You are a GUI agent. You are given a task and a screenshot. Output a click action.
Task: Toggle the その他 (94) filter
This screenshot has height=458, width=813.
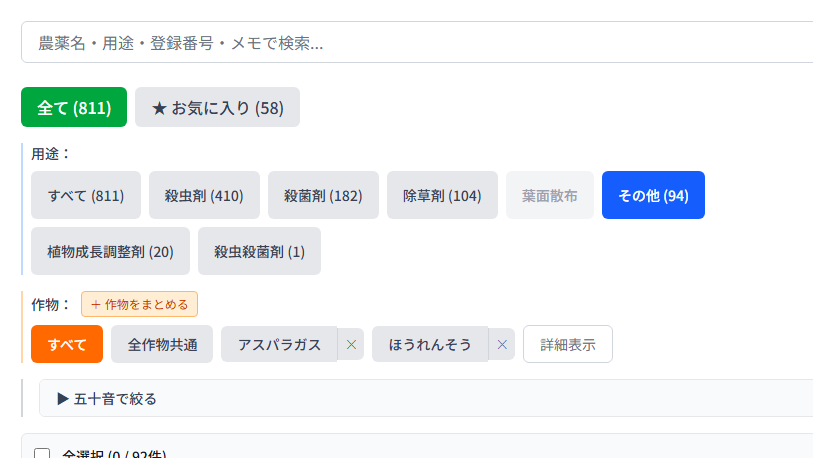point(653,195)
